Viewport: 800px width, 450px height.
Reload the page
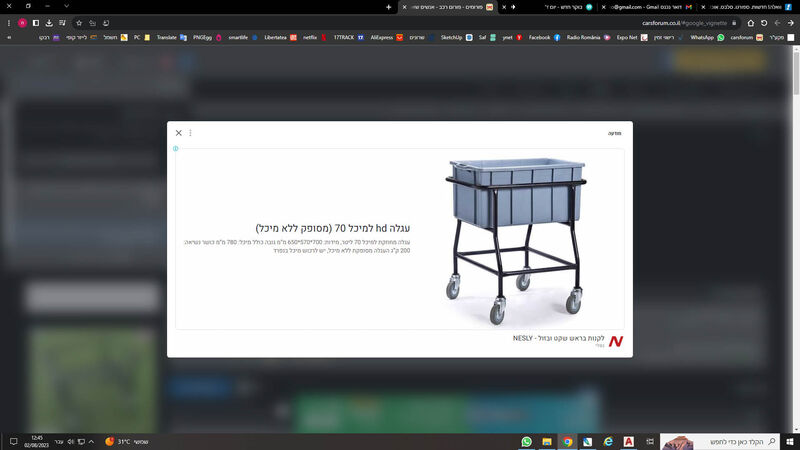764,23
